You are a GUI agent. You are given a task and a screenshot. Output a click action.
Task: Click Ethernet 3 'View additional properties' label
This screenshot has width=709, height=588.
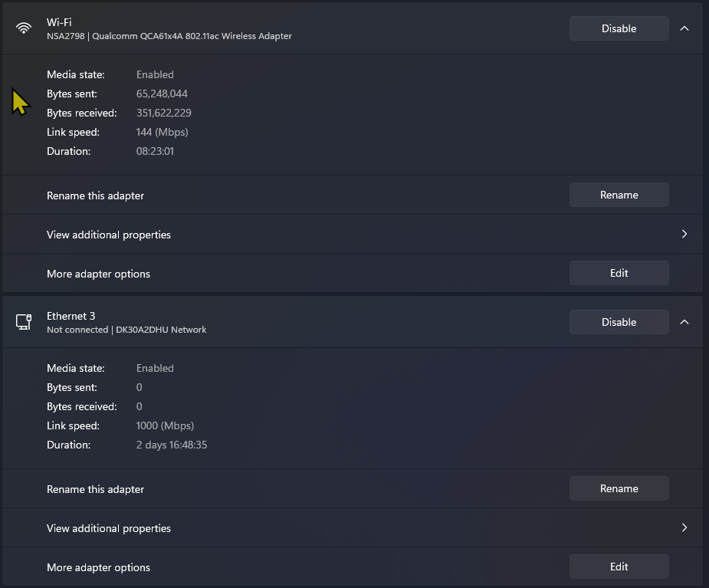(109, 528)
